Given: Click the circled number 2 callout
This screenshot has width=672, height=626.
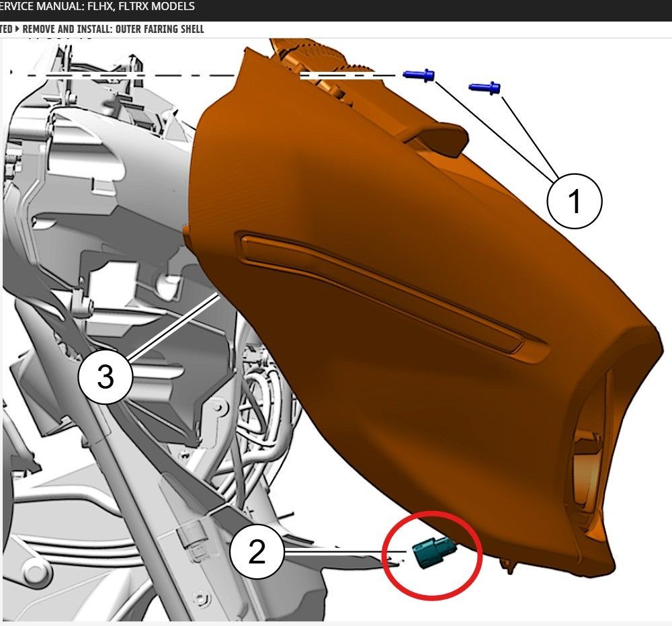Looking at the screenshot, I should tap(257, 553).
